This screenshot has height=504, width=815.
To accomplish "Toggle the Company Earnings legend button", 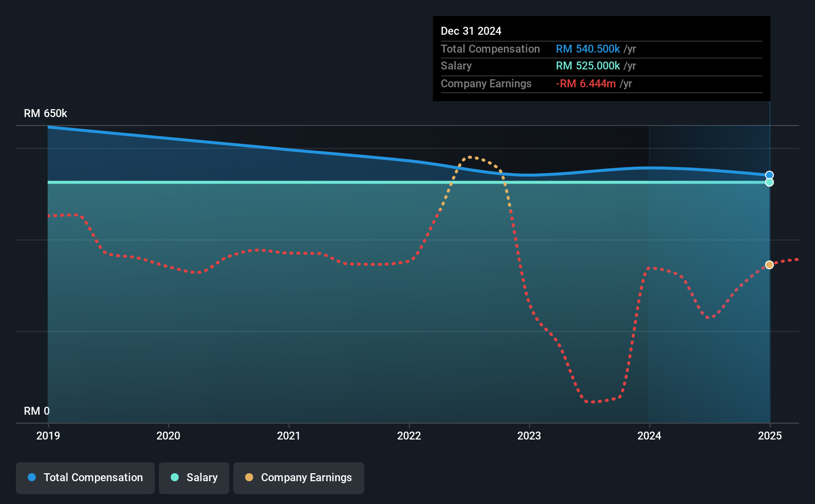I will pos(299,478).
